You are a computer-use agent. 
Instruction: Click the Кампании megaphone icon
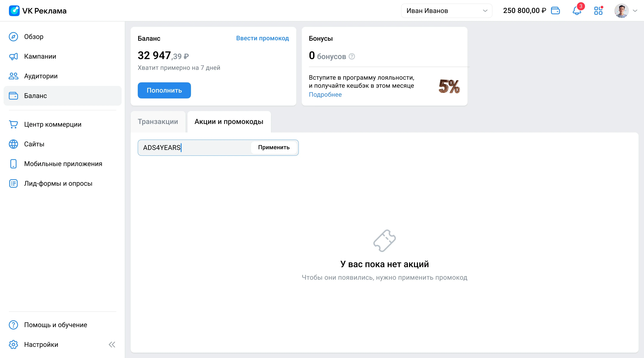tap(14, 57)
